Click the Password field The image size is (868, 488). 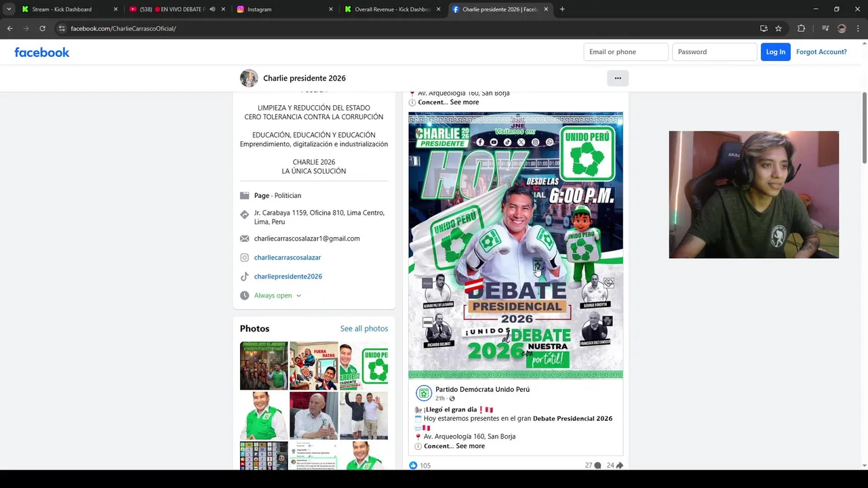(715, 52)
